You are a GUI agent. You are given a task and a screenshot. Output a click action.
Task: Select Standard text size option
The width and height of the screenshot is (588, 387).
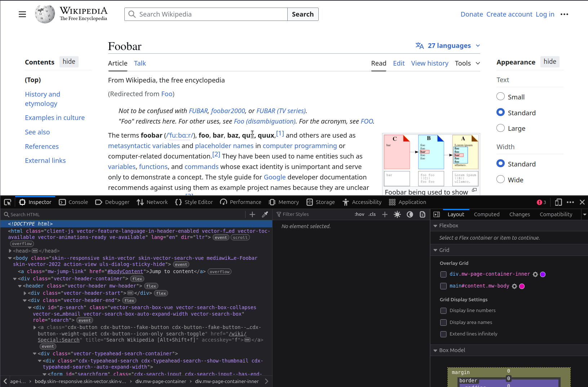500,112
